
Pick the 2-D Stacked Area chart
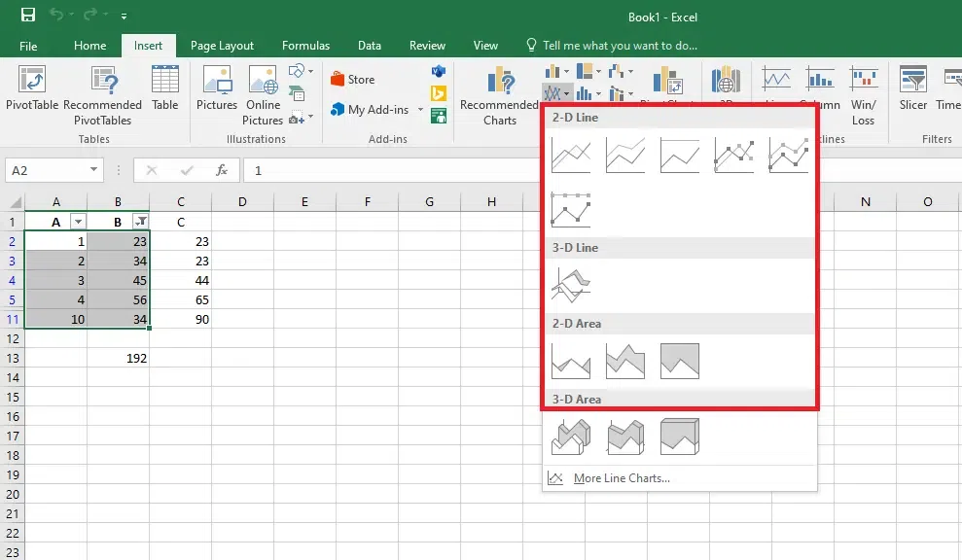(x=624, y=362)
